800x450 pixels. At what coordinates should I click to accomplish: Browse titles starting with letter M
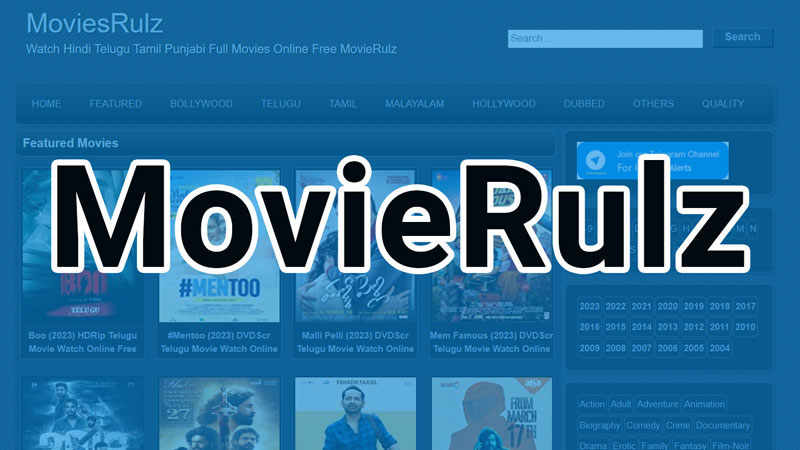click(740, 229)
